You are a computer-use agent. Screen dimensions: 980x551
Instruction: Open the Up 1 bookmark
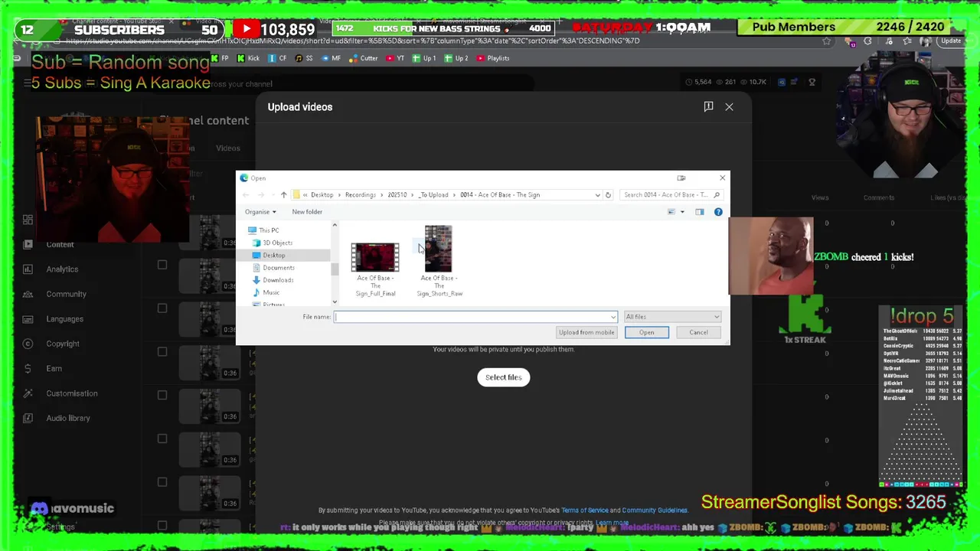[424, 58]
